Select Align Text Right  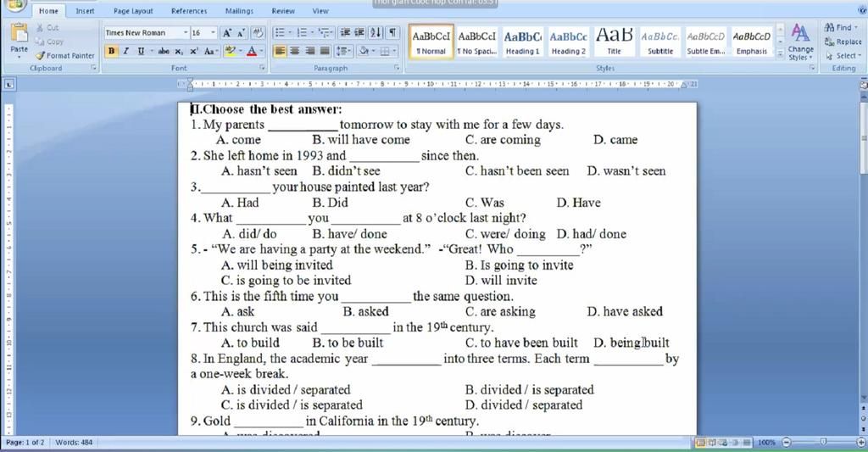click(x=310, y=51)
